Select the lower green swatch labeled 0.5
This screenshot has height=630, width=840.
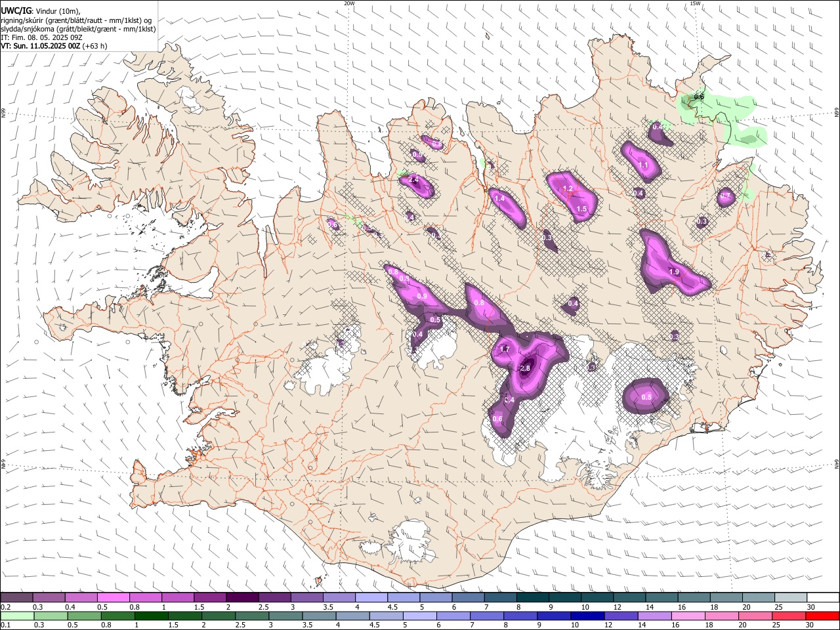coord(84,616)
